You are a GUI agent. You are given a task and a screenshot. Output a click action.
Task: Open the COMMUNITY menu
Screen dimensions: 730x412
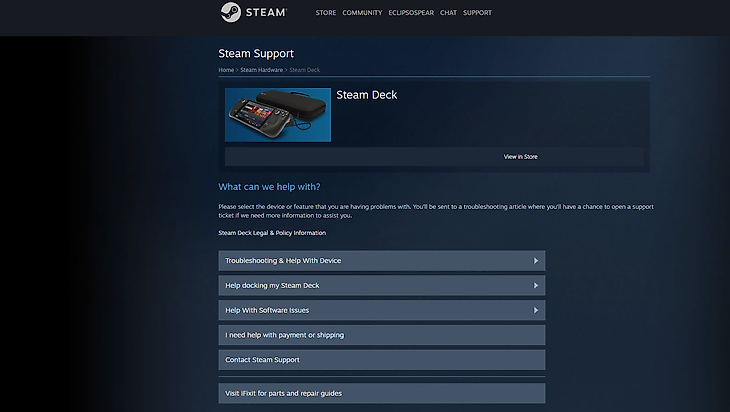pos(362,13)
